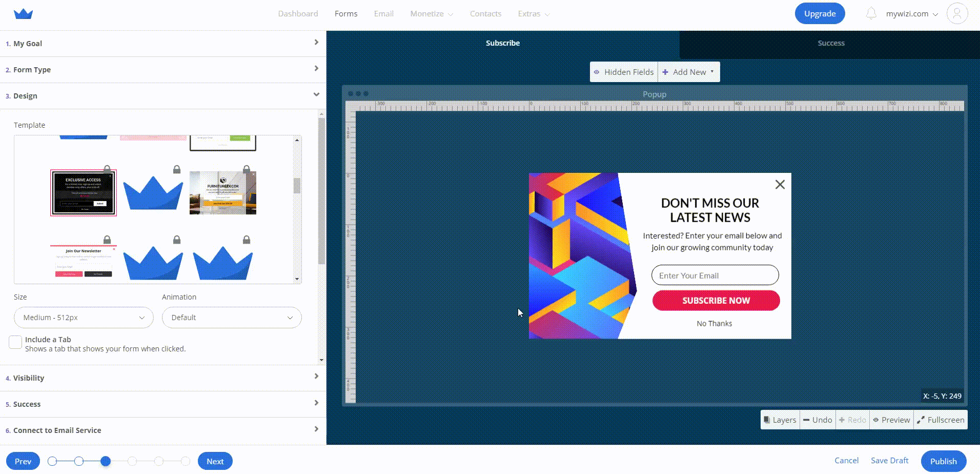Show the Hidden Fields
The height and width of the screenshot is (474, 980).
click(623, 72)
